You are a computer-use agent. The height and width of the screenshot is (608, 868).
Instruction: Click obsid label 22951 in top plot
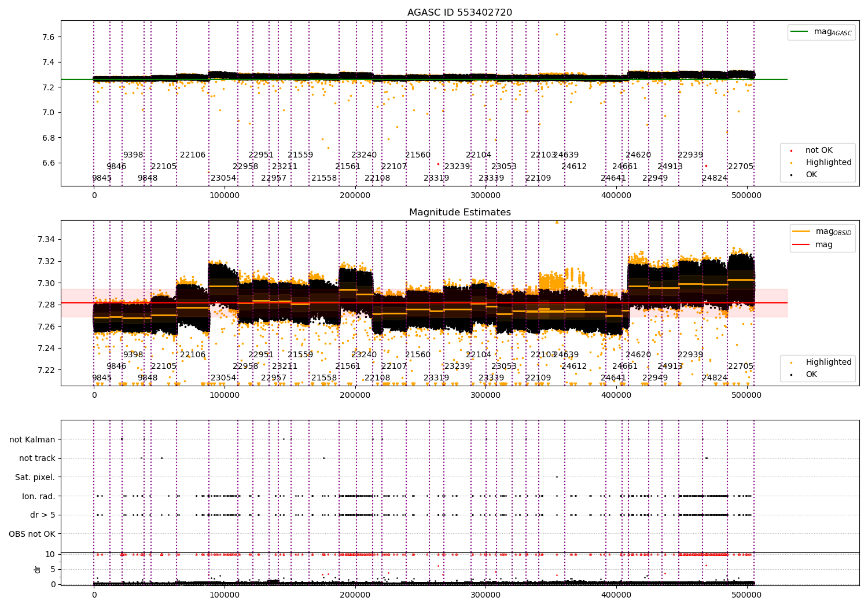click(261, 155)
